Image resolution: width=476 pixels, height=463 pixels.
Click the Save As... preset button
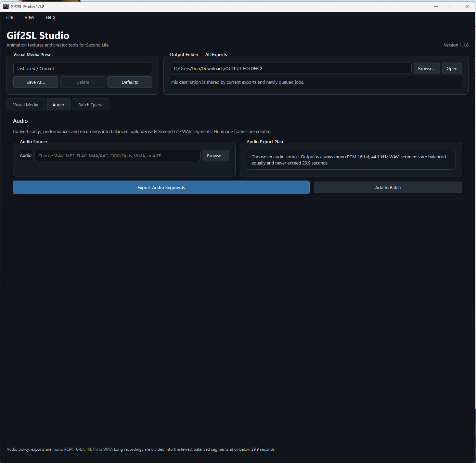click(36, 82)
